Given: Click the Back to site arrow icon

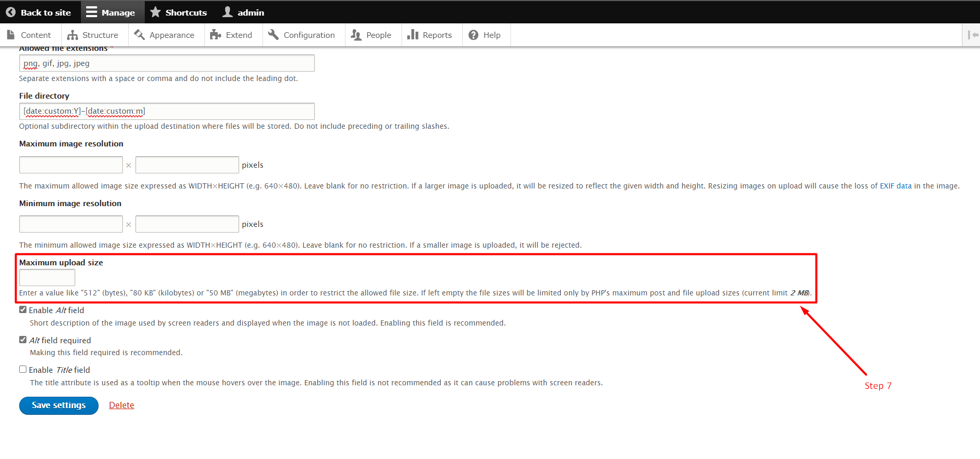Looking at the screenshot, I should click(x=10, y=12).
